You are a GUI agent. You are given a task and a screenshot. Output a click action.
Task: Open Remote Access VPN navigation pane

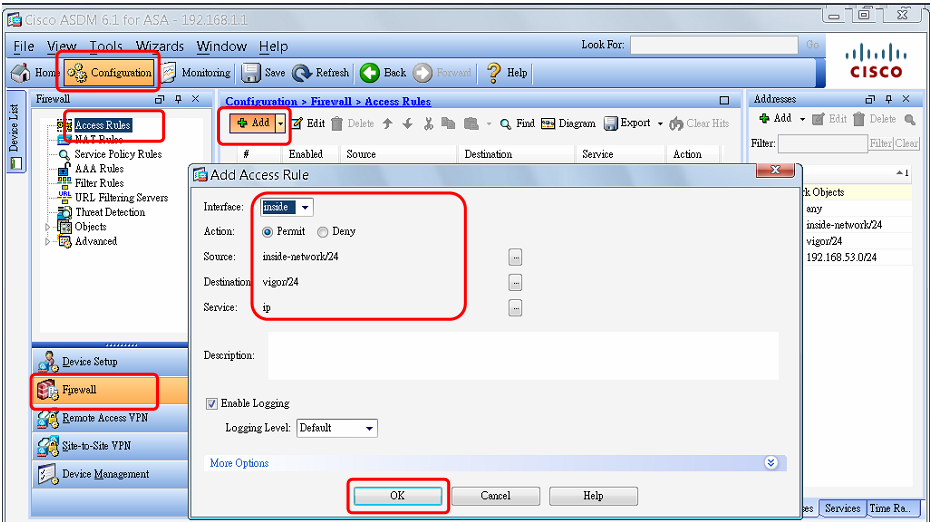click(110, 418)
